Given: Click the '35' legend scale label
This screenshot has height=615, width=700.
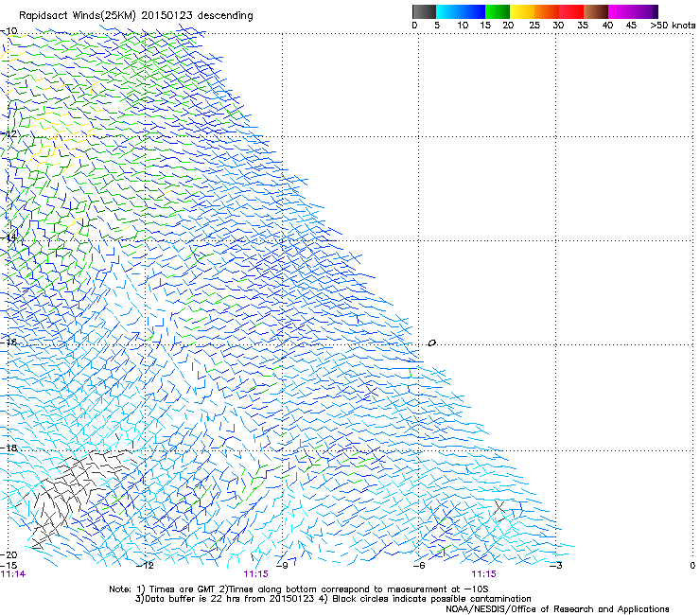Looking at the screenshot, I should coord(583,25).
